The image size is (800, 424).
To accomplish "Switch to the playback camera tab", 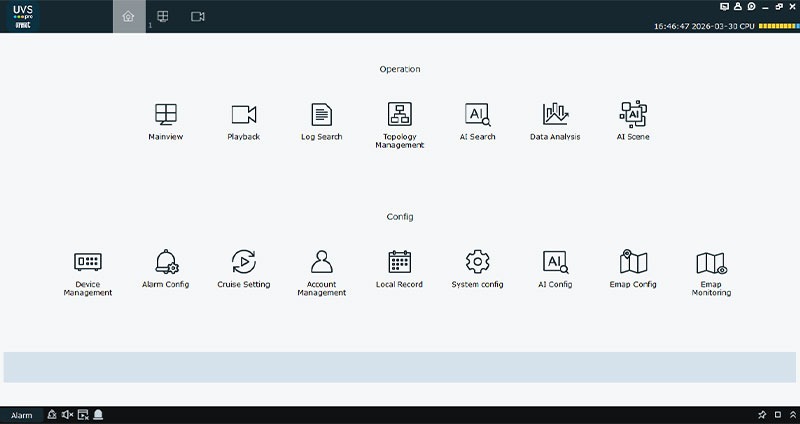I will click(198, 16).
